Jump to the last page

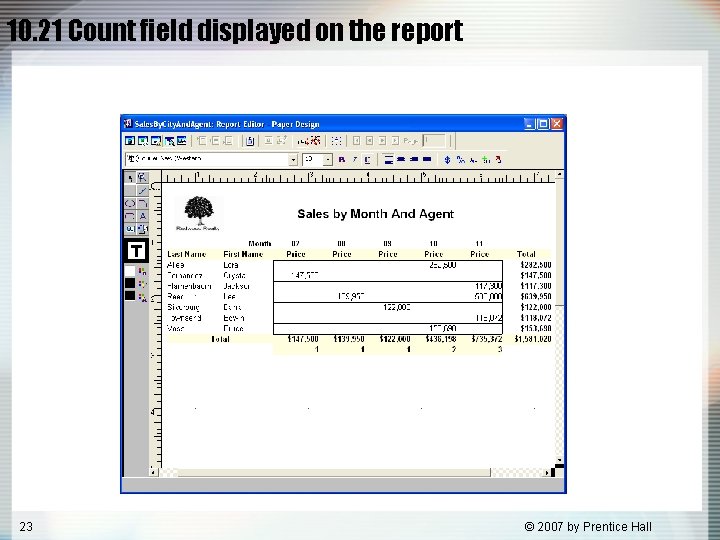pos(395,141)
